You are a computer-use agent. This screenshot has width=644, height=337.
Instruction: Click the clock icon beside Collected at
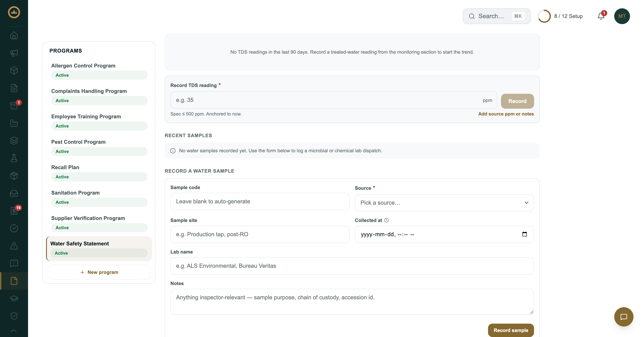386,220
